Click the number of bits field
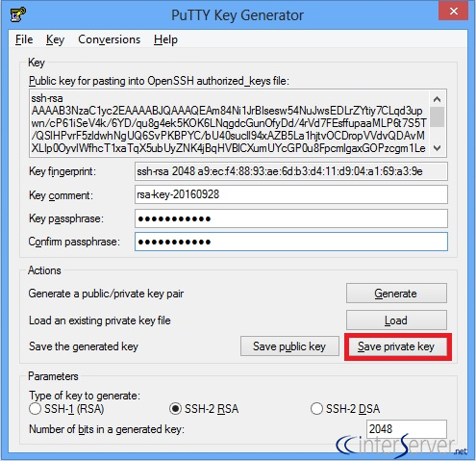Screen dimensions: 476x461 pyautogui.click(x=407, y=429)
